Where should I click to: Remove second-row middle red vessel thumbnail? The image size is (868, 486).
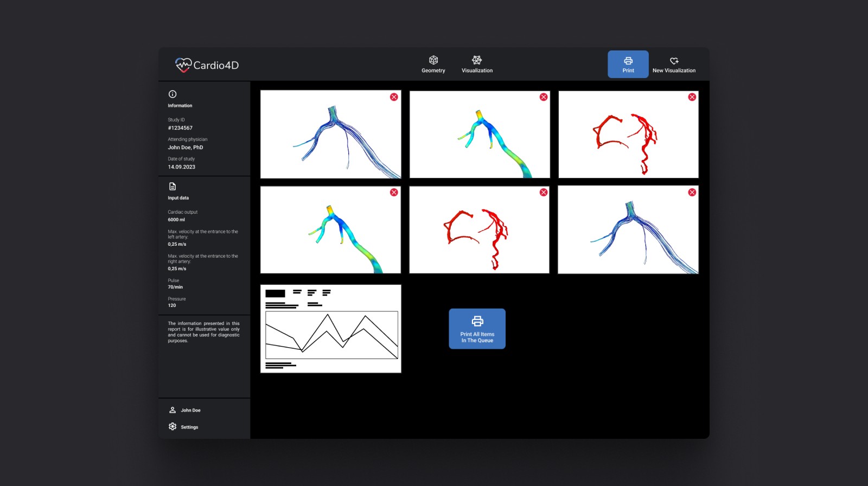[543, 192]
